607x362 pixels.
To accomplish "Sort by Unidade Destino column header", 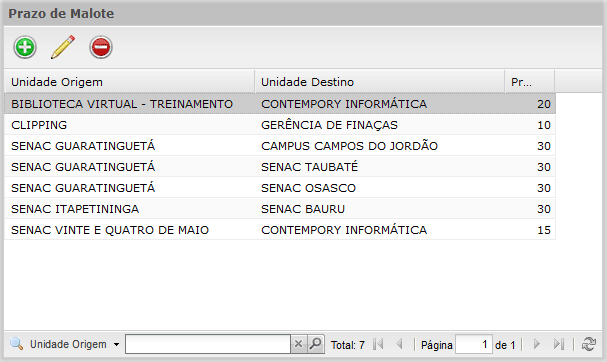I will coord(380,82).
